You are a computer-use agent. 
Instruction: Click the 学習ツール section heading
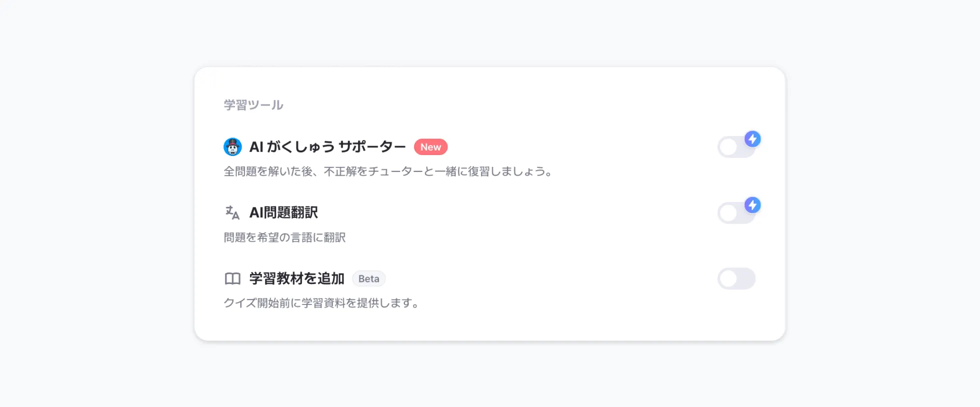253,105
